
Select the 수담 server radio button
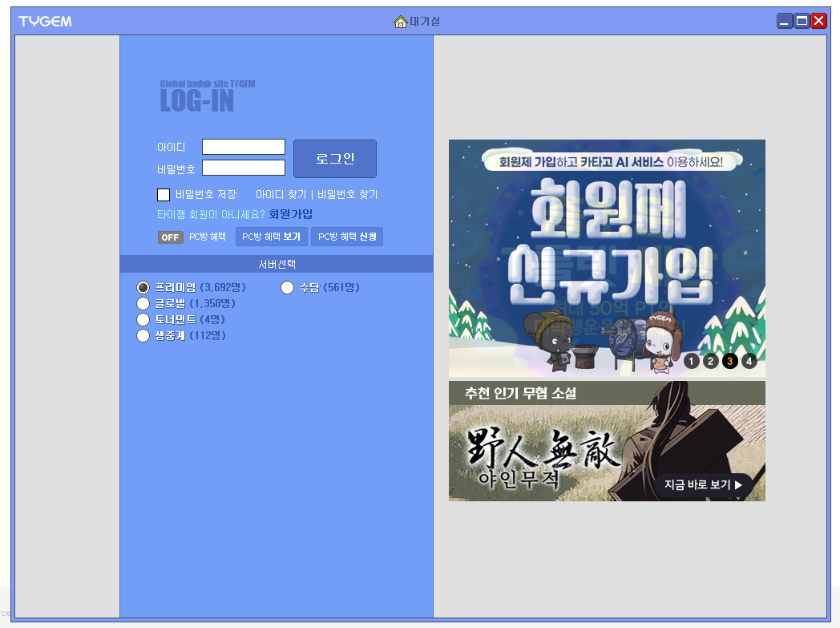[x=287, y=287]
